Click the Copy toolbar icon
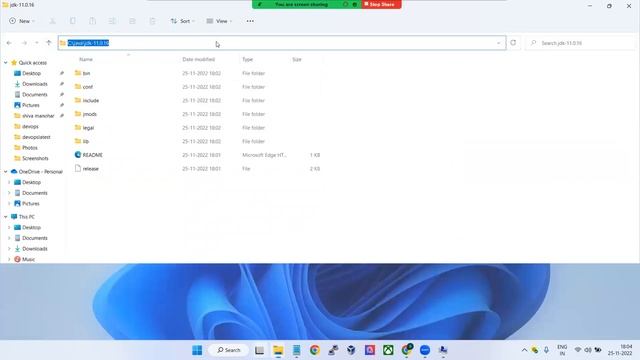Image resolution: width=640 pixels, height=360 pixels. (73, 21)
